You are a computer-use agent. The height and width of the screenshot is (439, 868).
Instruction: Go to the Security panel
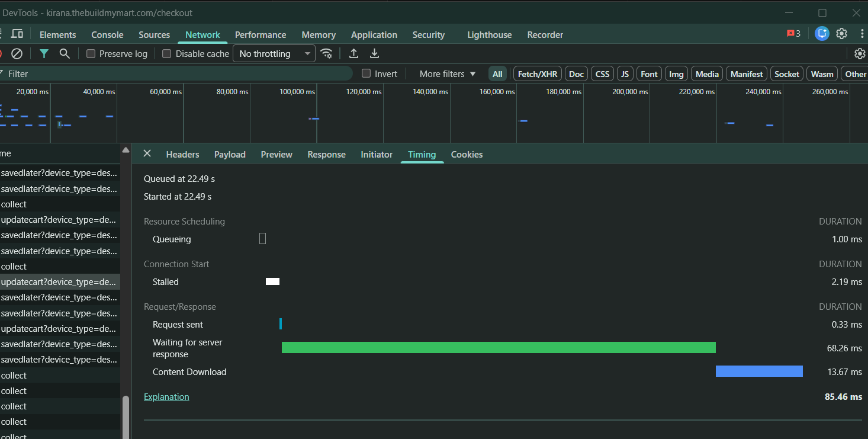point(429,34)
